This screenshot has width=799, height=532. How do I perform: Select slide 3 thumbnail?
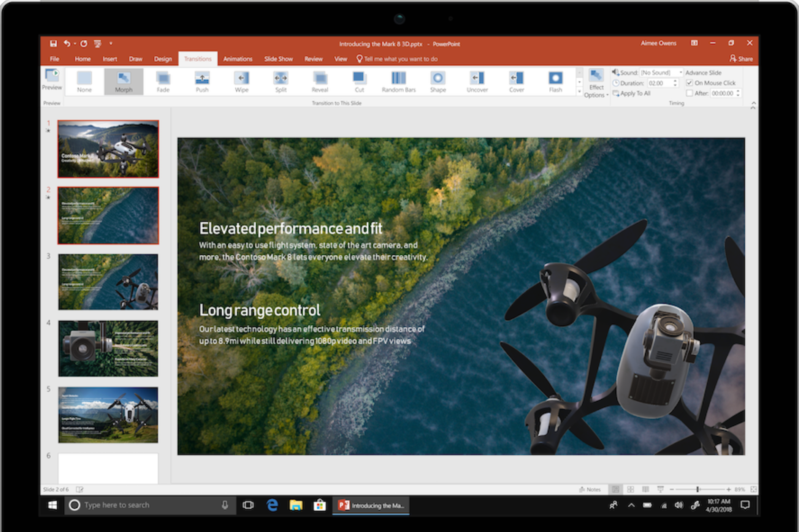point(108,282)
